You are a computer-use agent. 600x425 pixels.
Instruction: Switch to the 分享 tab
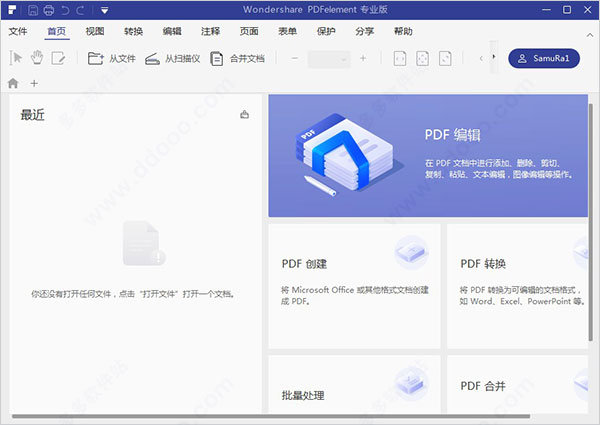[x=364, y=31]
